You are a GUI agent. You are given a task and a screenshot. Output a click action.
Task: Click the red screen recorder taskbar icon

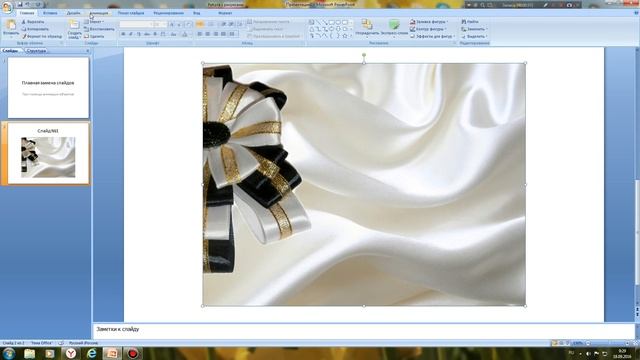click(x=133, y=353)
